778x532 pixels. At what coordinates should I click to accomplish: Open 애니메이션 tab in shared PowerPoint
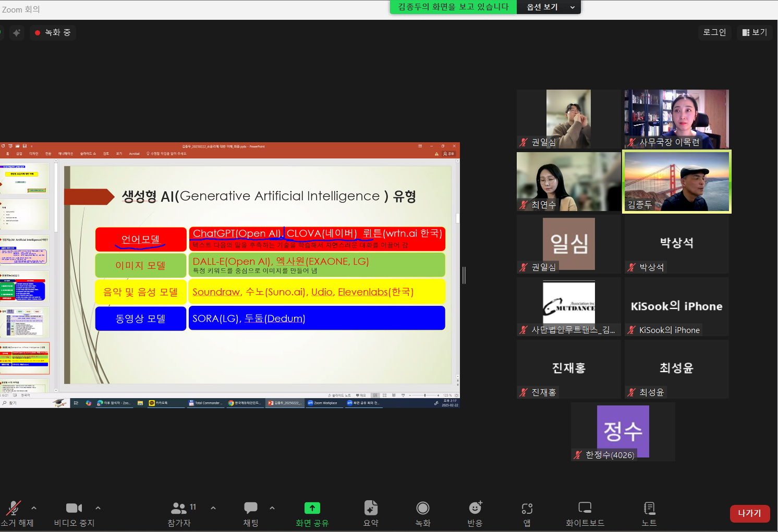click(66, 154)
